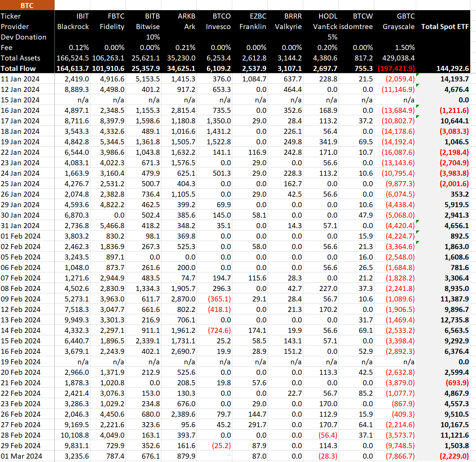
Task: Click Invesco negative flow (724.6) cell
Action: click(219, 331)
